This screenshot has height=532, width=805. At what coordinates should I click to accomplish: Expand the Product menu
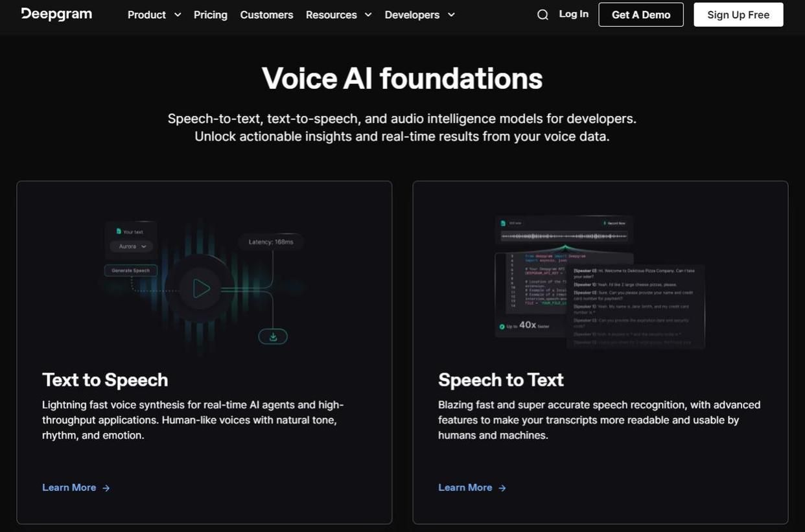(154, 15)
